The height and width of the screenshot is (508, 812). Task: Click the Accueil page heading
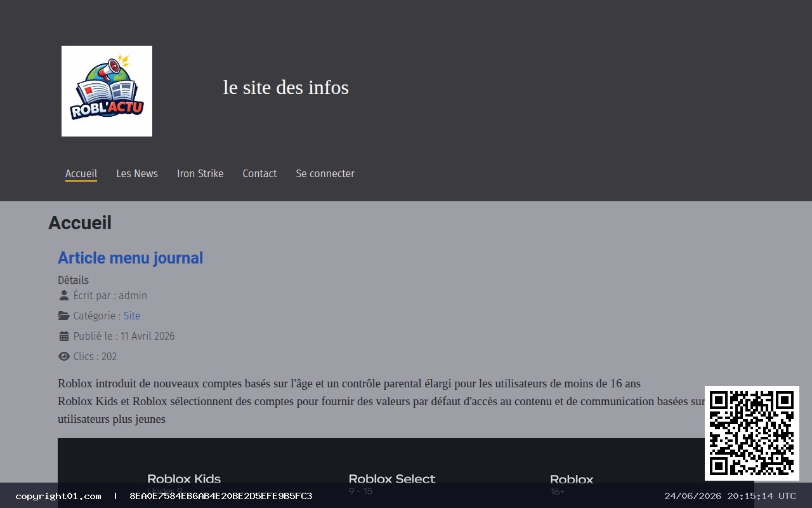80,223
